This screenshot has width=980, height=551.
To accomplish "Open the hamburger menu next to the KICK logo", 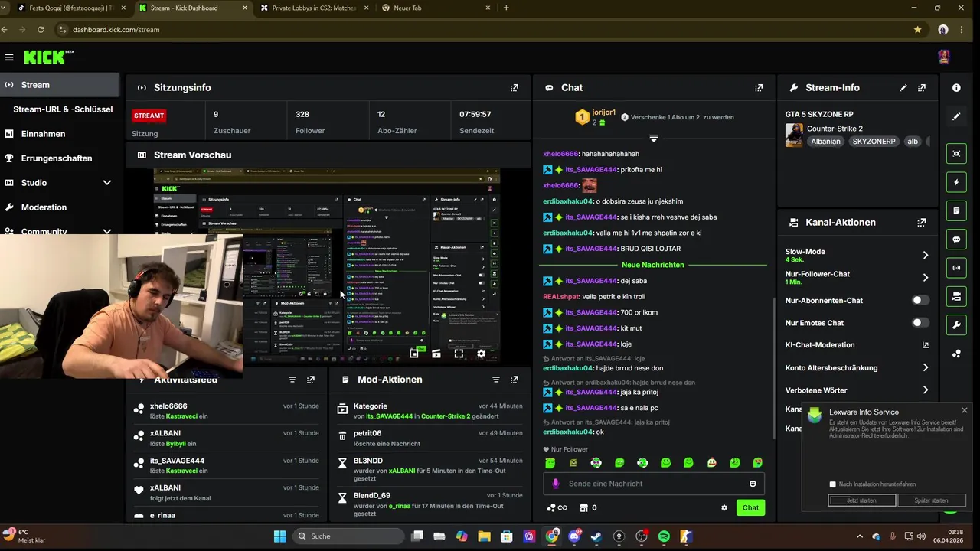I will (9, 57).
